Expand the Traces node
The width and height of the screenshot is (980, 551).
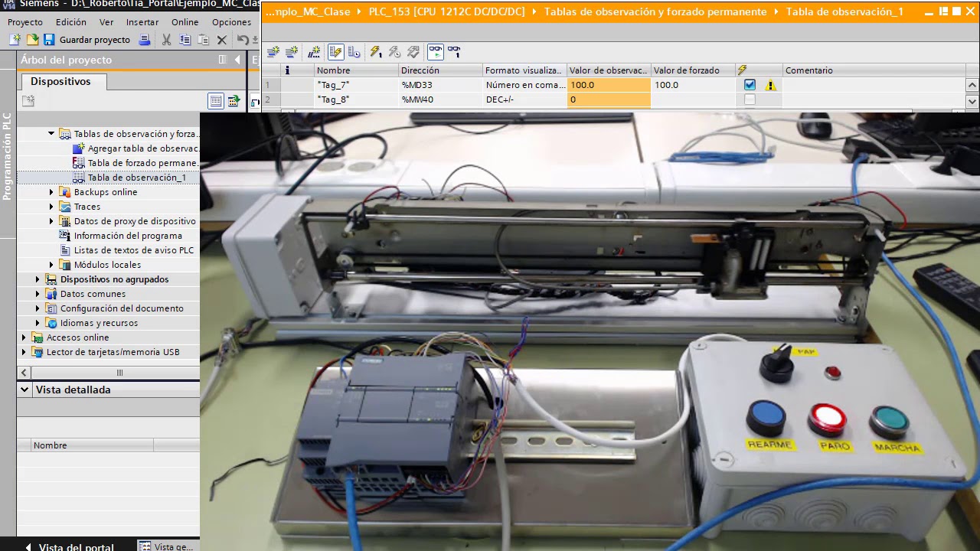[51, 207]
